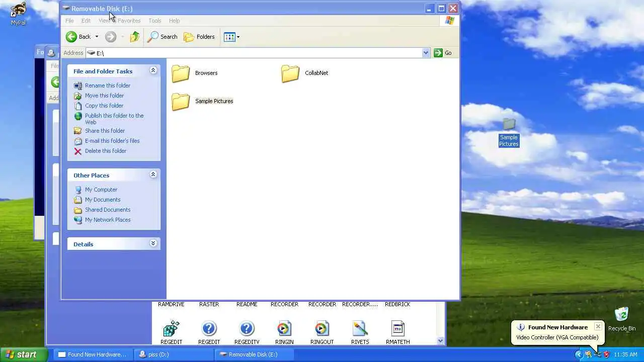Click the Rename this folder icon

click(x=78, y=85)
